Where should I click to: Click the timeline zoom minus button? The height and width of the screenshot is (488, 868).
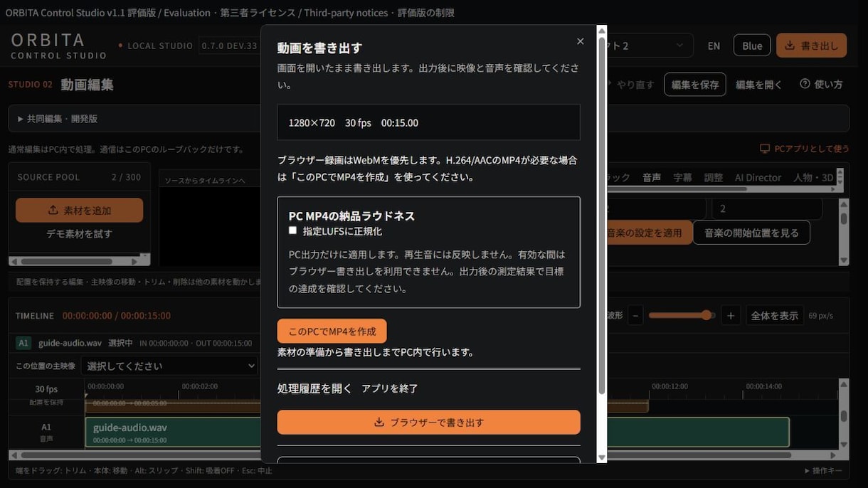point(636,315)
